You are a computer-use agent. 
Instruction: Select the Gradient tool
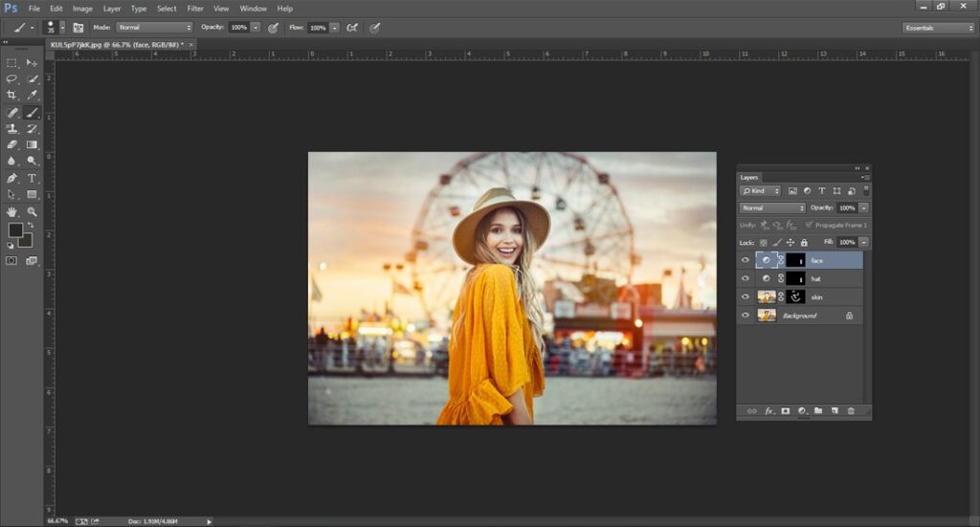coord(32,144)
